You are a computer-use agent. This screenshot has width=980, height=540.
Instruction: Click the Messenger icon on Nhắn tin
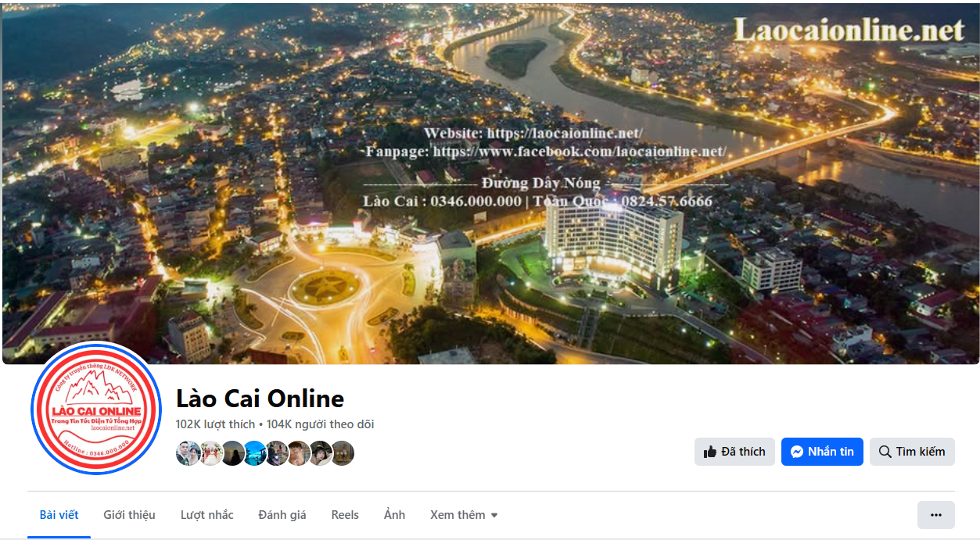pos(796,452)
